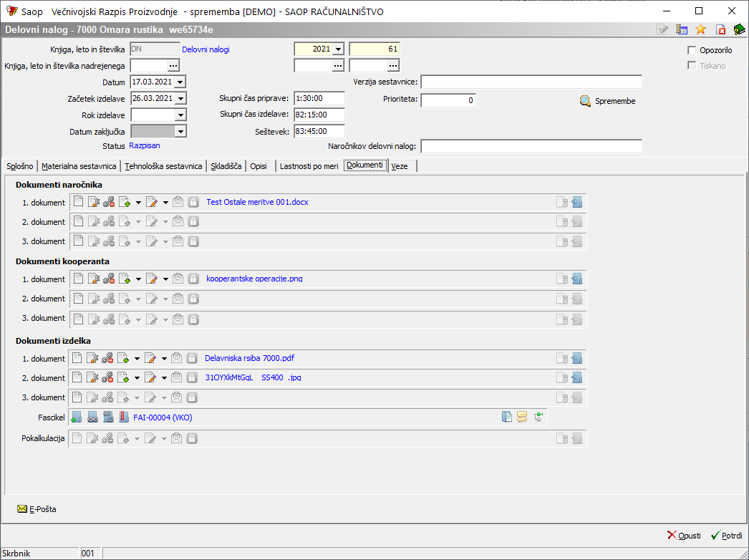Screen dimensions: 749x560
Task: Click the remove link icon for Test Ostale meritve 001.docx
Action: point(109,202)
